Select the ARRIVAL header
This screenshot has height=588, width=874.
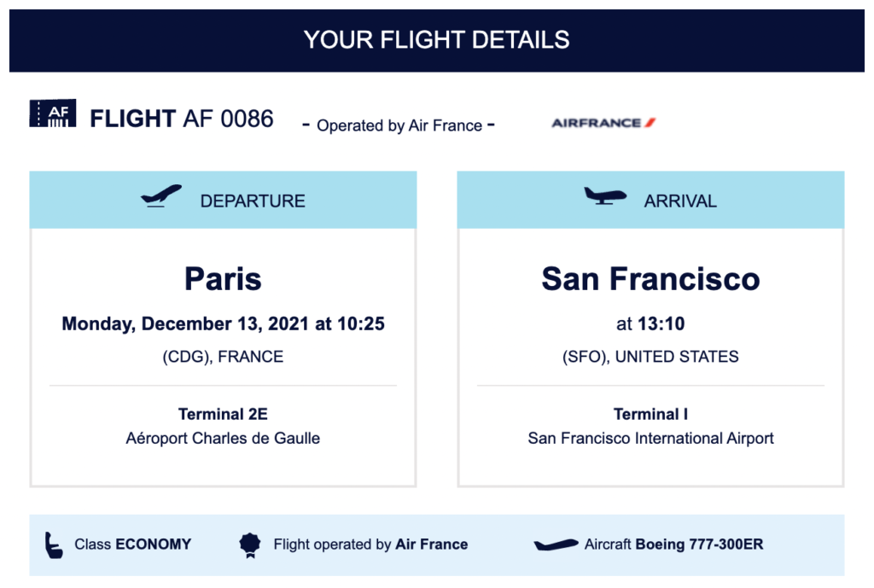click(x=680, y=201)
